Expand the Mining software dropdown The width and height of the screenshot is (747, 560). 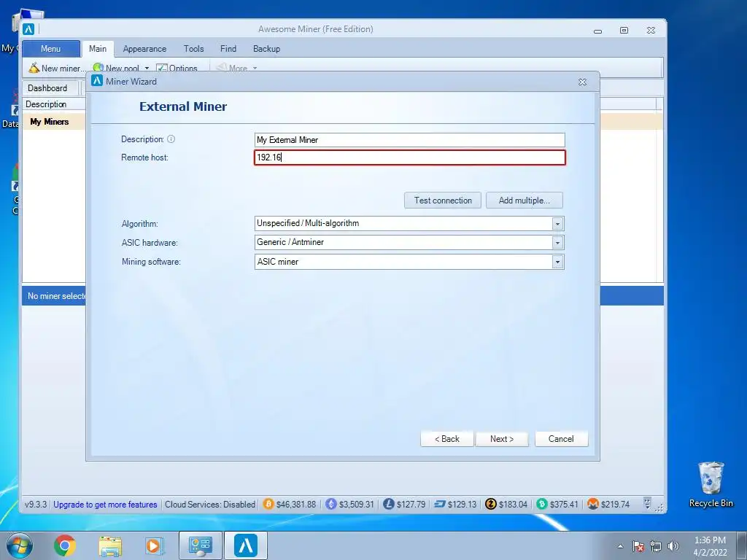557,262
